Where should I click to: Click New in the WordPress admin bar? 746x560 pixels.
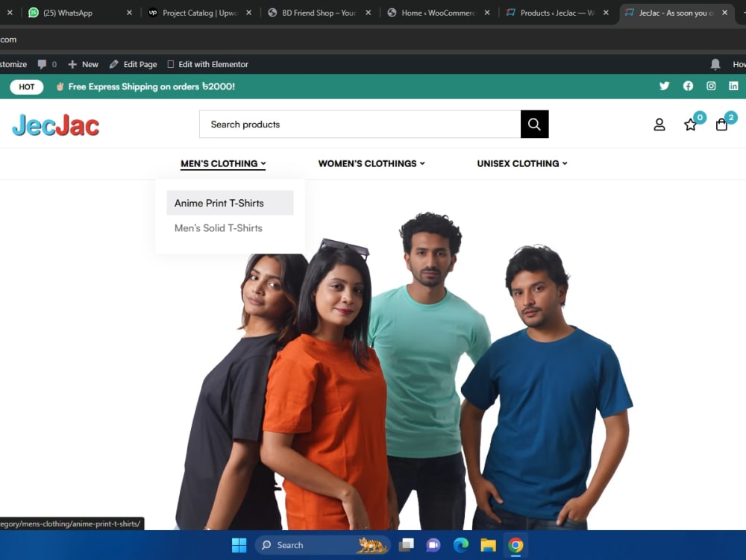[84, 64]
